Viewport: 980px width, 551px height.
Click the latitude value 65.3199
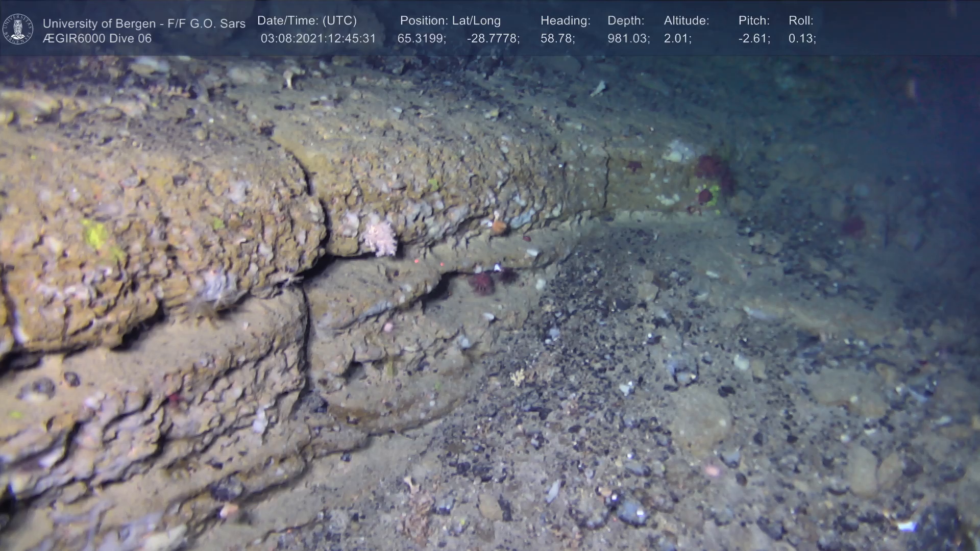point(422,39)
